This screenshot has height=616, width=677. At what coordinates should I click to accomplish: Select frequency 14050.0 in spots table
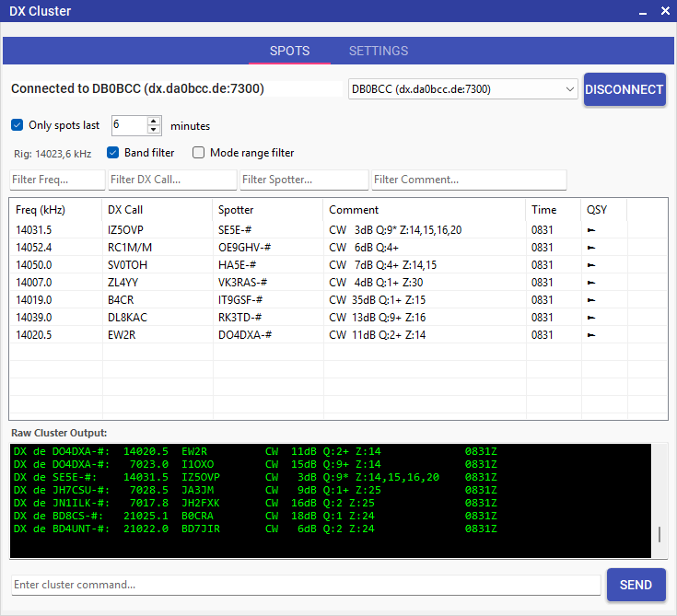[34, 265]
